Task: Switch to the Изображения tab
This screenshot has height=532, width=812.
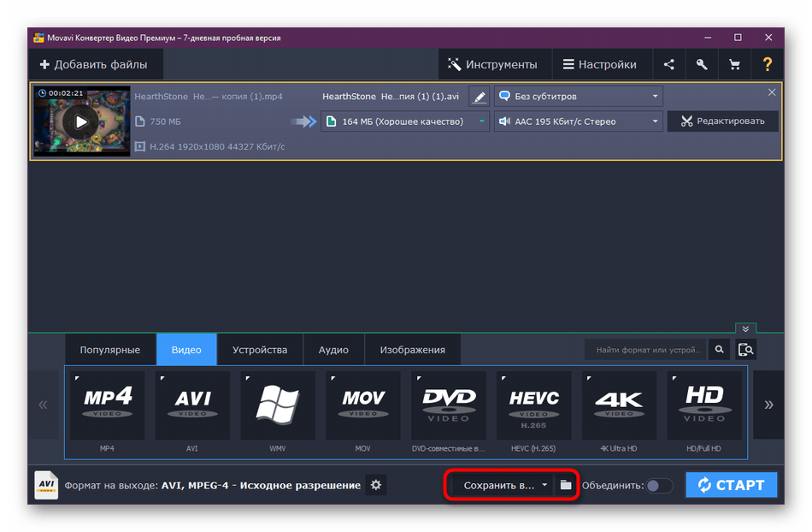Action: (x=412, y=350)
